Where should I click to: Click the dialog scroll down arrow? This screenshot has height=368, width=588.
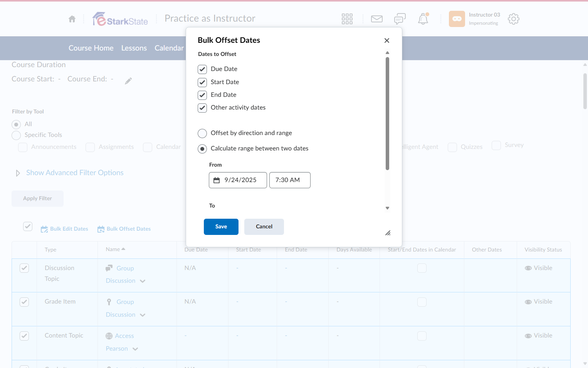pos(387,208)
